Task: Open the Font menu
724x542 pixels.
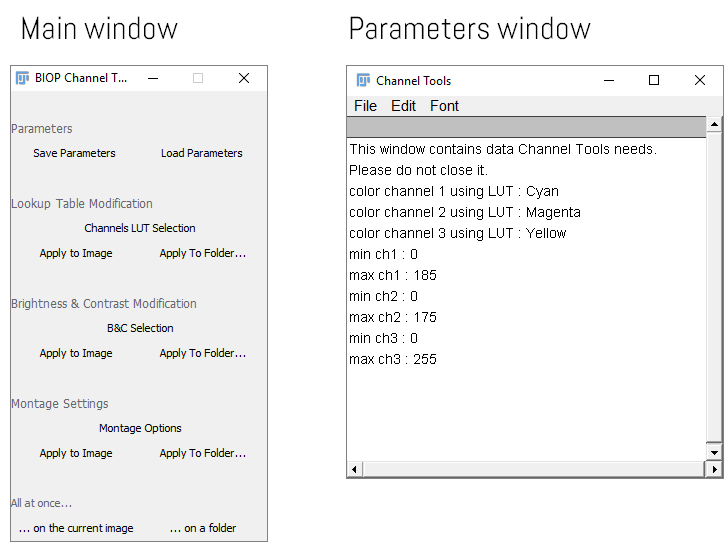Action: [444, 106]
